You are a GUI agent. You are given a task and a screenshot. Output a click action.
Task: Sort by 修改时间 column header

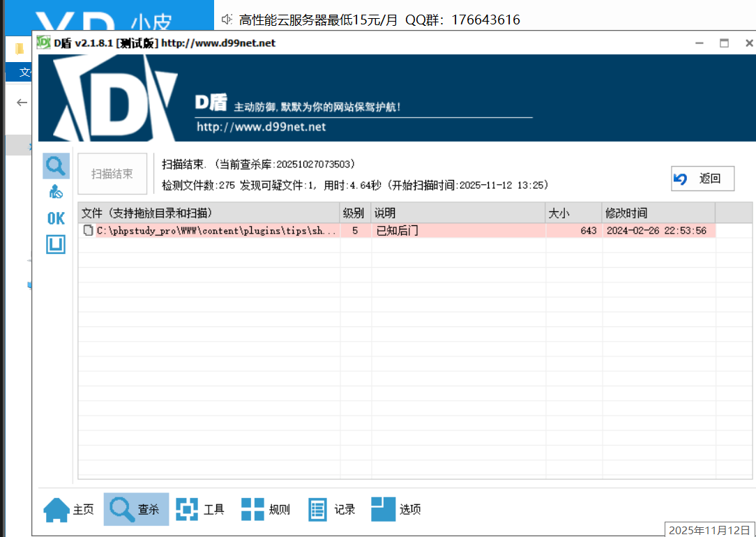click(658, 213)
